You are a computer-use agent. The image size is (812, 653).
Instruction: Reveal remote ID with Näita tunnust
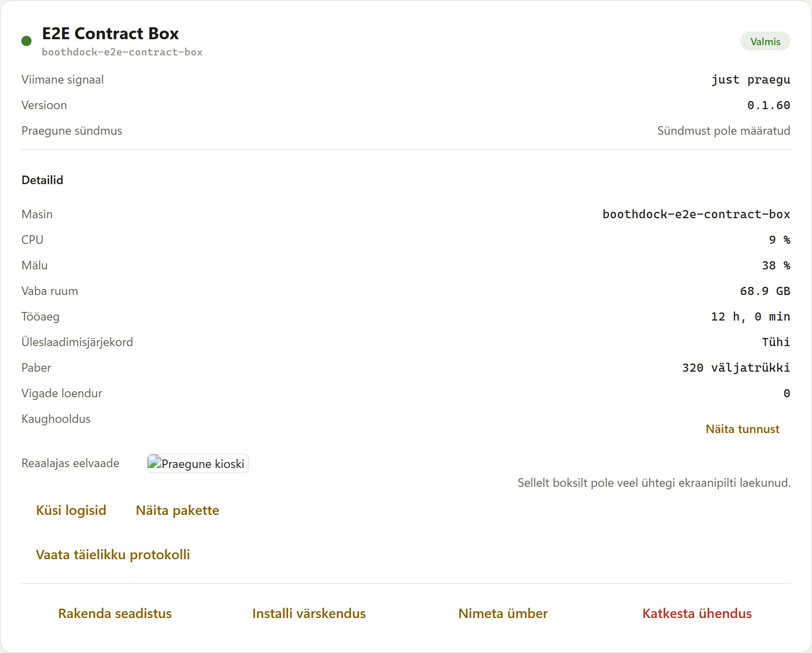point(742,429)
